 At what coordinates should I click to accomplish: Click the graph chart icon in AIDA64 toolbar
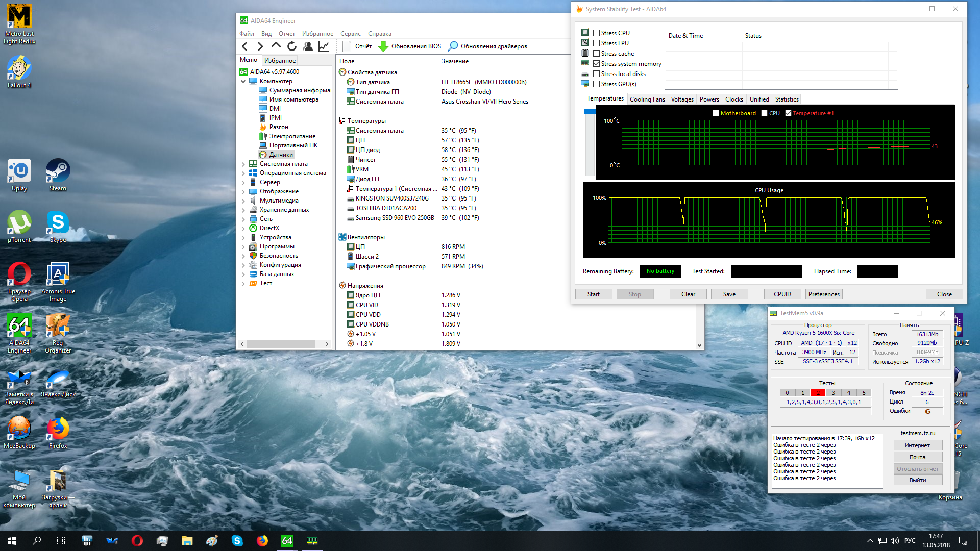[324, 46]
